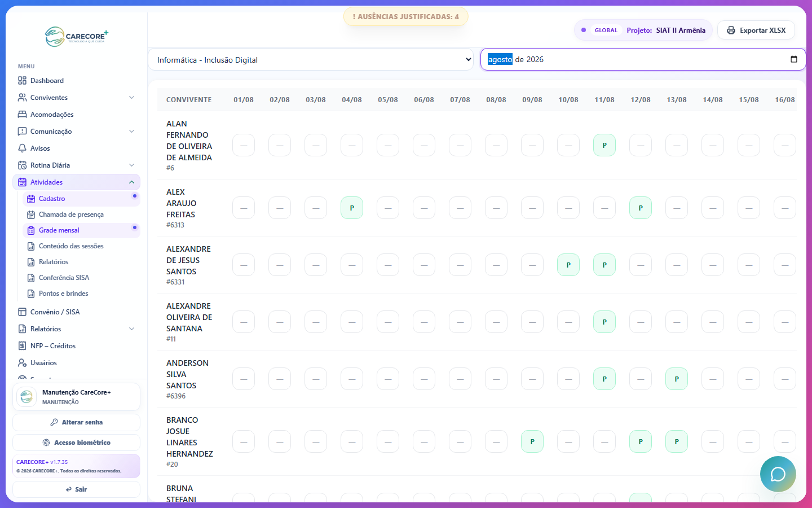The image size is (812, 508).
Task: Click the Acomodações bed icon
Action: (22, 115)
